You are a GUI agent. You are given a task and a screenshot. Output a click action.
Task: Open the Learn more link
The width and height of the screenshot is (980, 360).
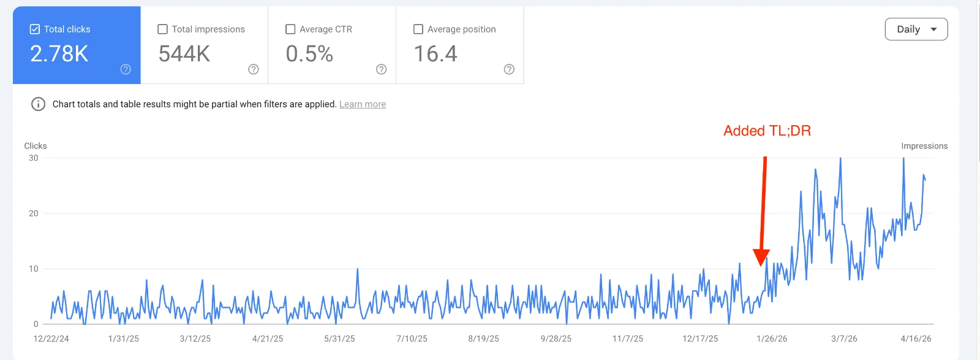(362, 104)
